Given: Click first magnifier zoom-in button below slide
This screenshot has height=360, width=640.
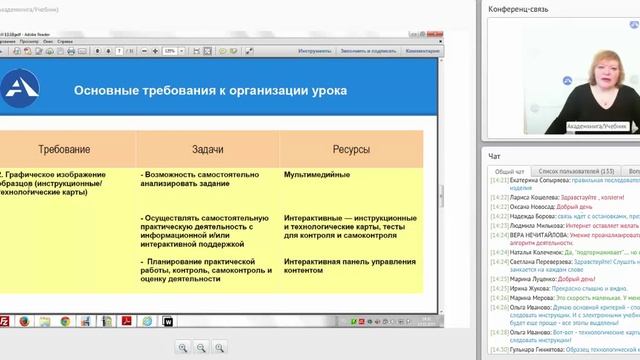Looking at the screenshot, I should 183,347.
